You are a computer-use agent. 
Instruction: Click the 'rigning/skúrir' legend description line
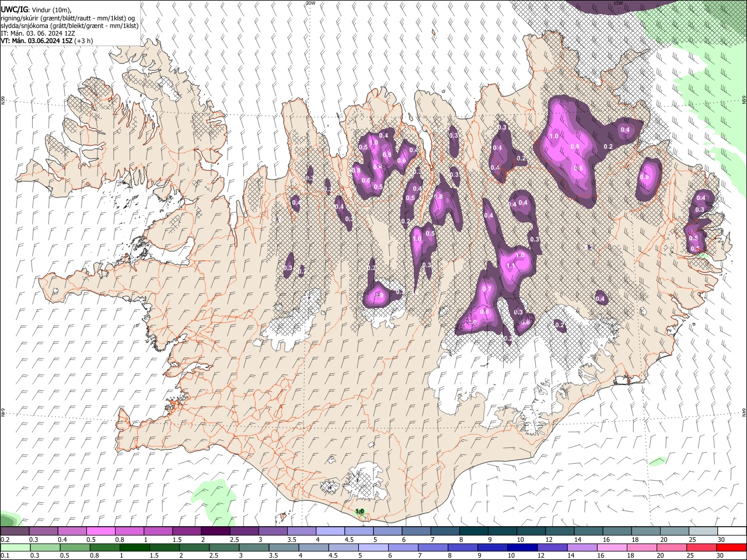pos(68,17)
